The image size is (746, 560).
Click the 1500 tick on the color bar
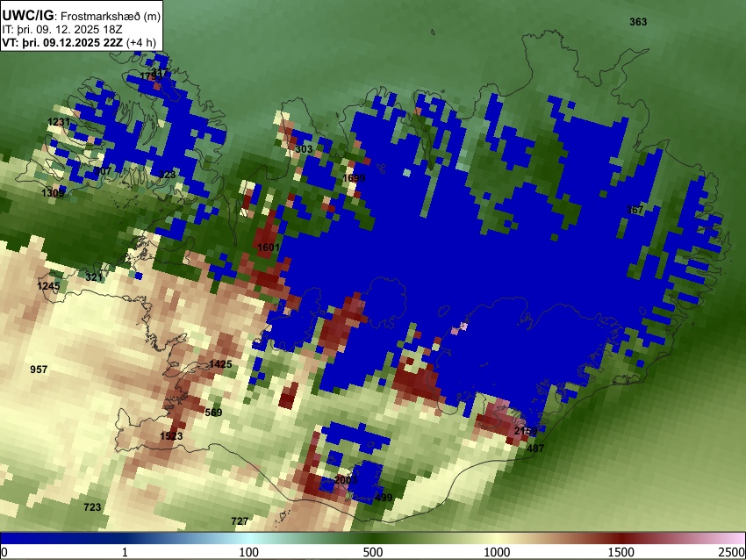tap(621, 552)
